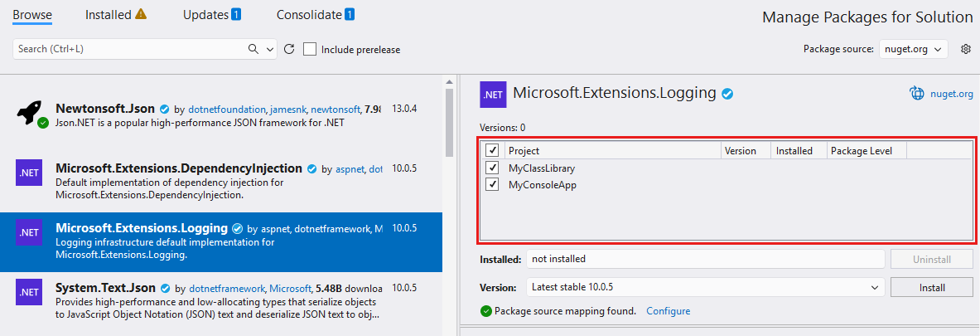The width and height of the screenshot is (980, 336).
Task: Switch to the Updates tab
Action: [x=205, y=14]
